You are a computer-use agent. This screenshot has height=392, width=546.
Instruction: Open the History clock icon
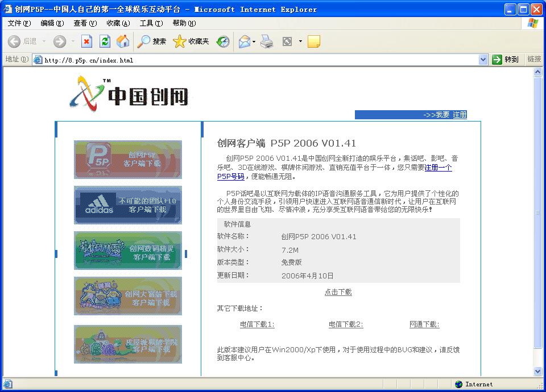coord(223,41)
